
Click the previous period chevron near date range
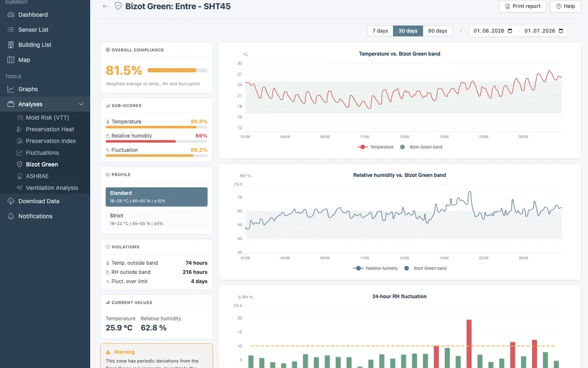[x=461, y=31]
